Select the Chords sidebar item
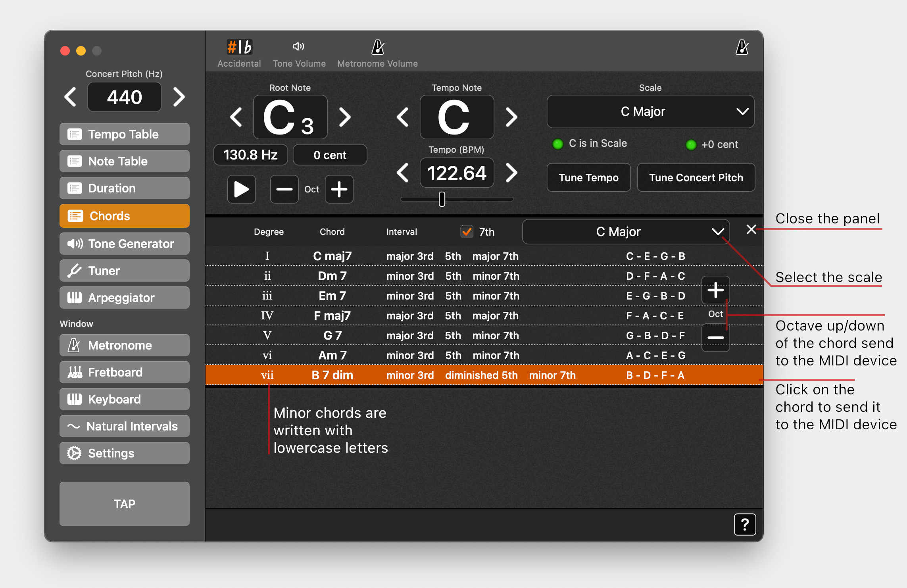Viewport: 907px width, 588px height. (125, 216)
